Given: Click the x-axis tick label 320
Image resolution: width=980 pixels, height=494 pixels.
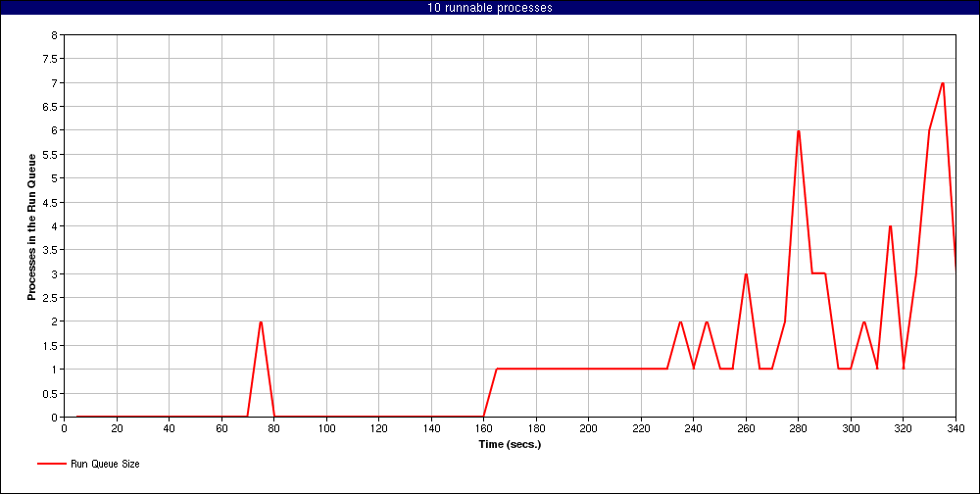Looking at the screenshot, I should 904,428.
